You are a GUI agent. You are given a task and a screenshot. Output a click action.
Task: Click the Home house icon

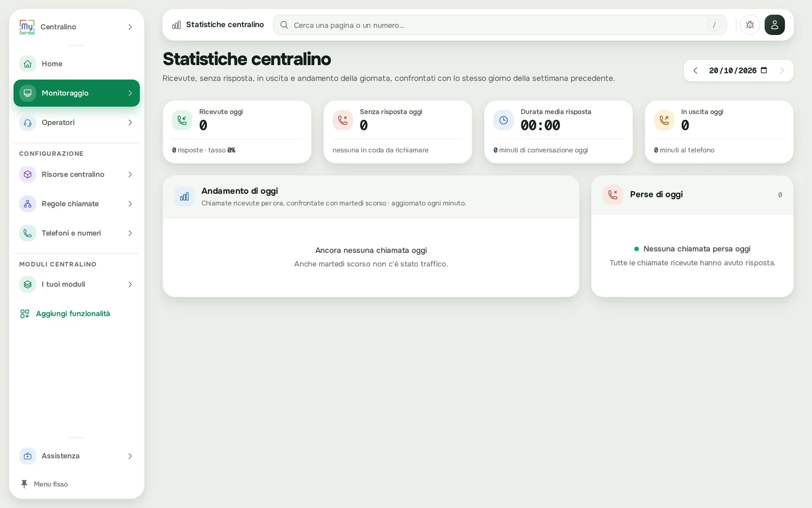point(27,63)
